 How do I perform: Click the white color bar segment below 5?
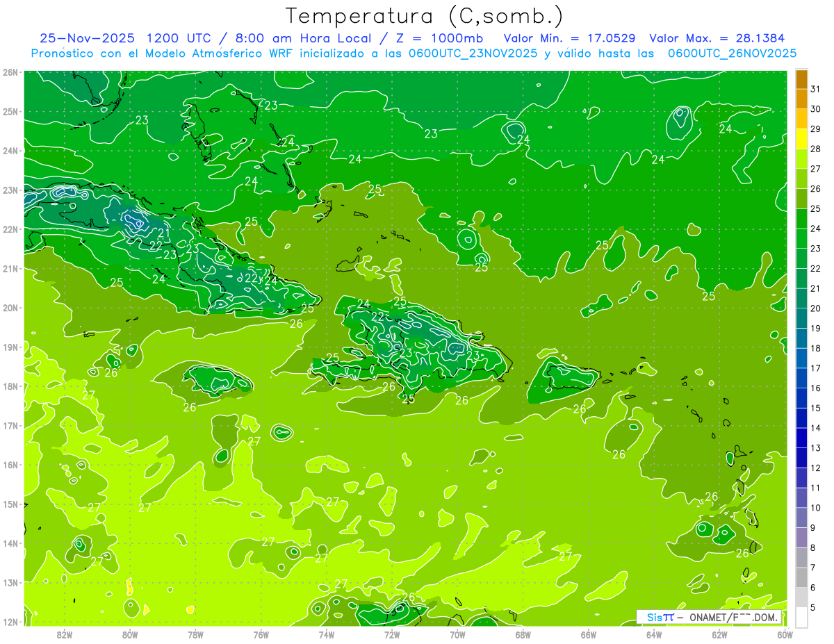pos(801,616)
